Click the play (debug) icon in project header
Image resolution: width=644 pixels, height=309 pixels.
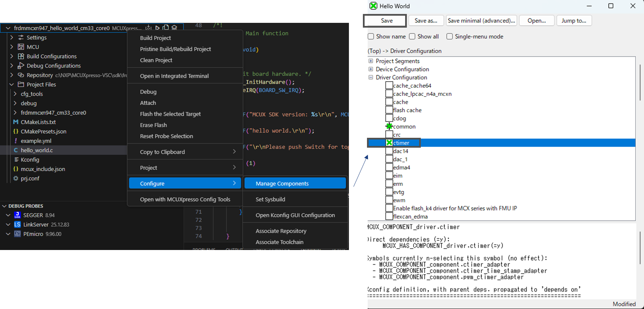157,28
